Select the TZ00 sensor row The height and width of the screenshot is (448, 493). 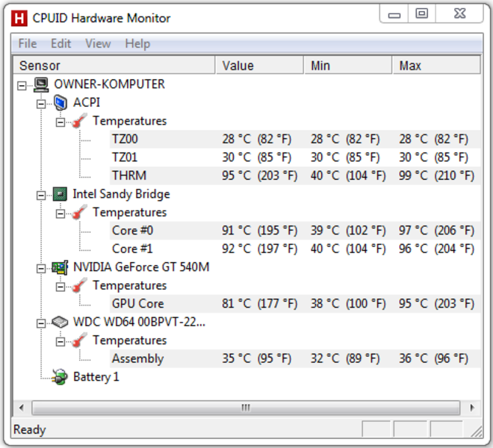295,139
